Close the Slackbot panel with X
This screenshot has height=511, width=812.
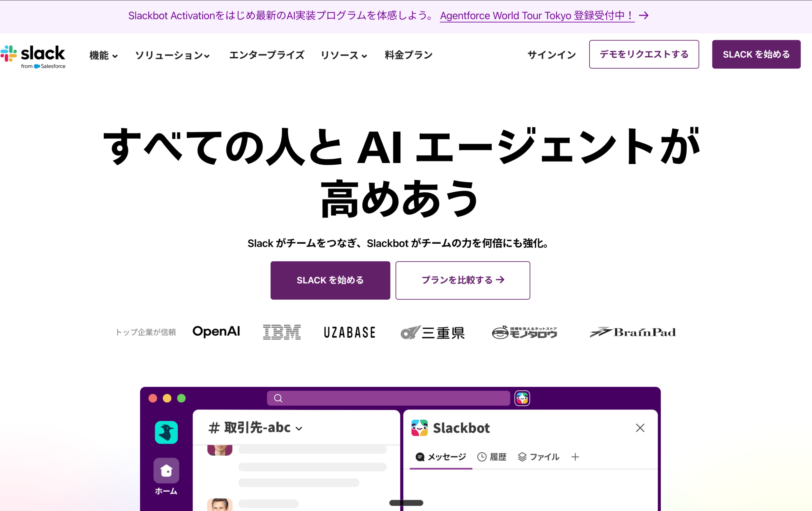(640, 428)
